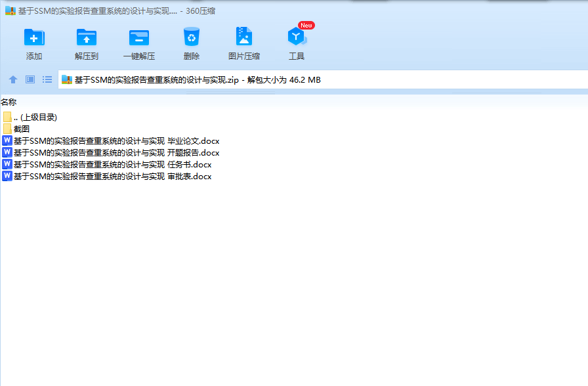
Task: Select the 审批表.docx file
Action: (x=107, y=177)
